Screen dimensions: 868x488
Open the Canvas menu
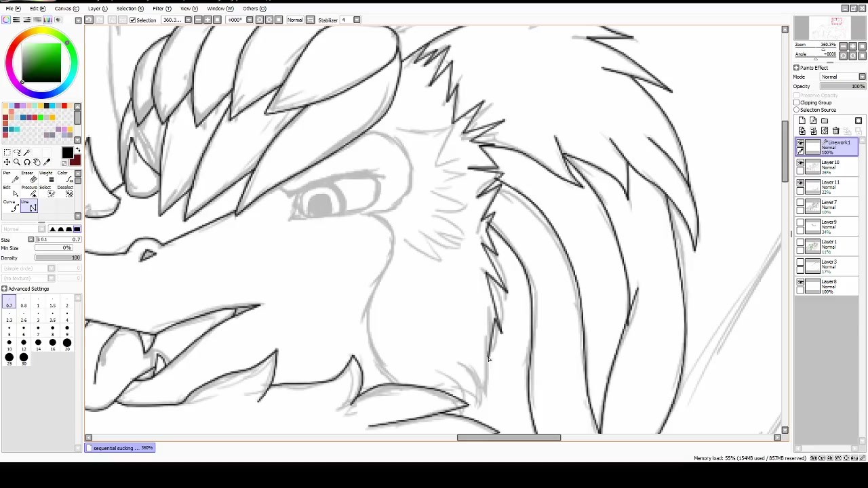(66, 8)
